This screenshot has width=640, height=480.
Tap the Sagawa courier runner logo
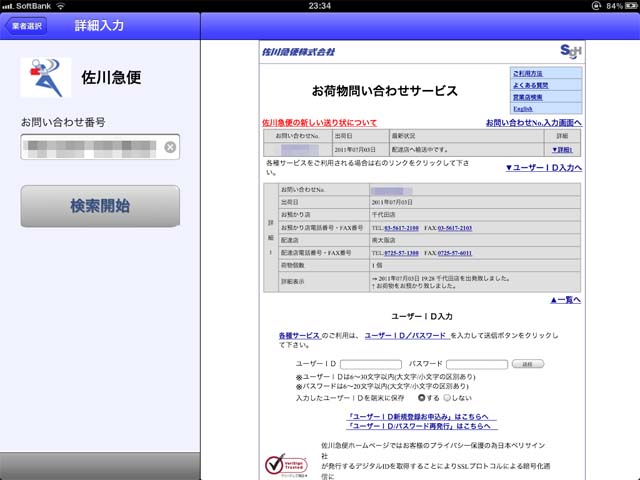(x=46, y=77)
